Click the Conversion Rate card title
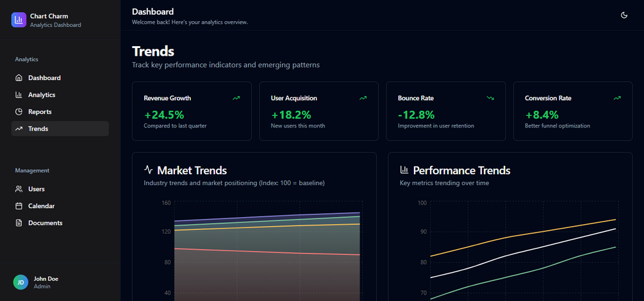The width and height of the screenshot is (644, 301). click(548, 98)
